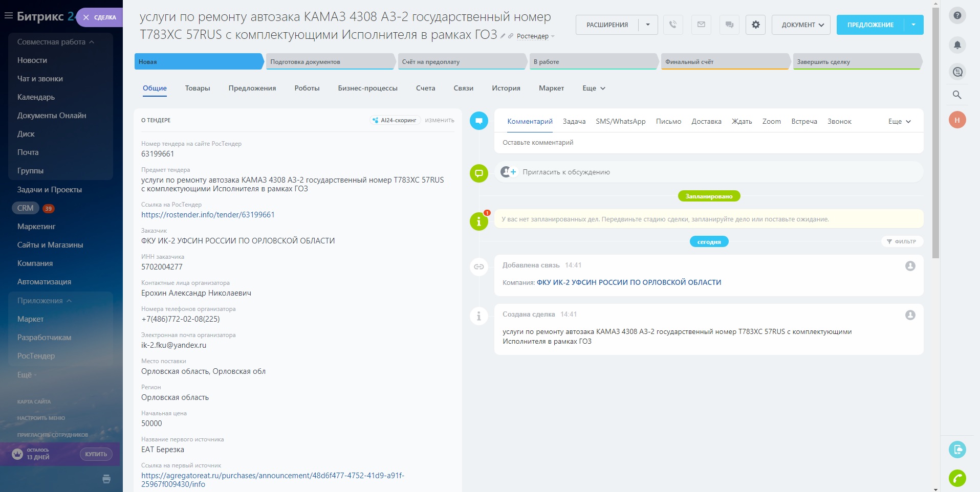980x492 pixels.
Task: Open the ФКУ ИК-2 УФСИН company link
Action: 629,282
